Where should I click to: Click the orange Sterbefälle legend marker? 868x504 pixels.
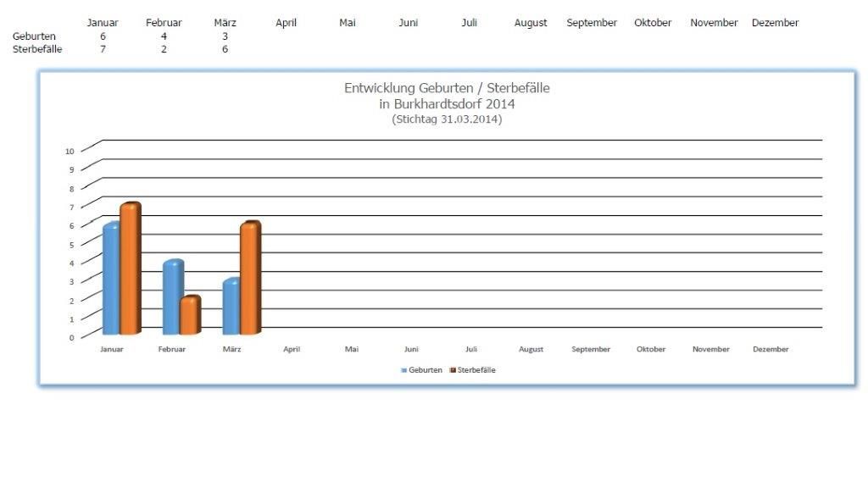coord(453,370)
